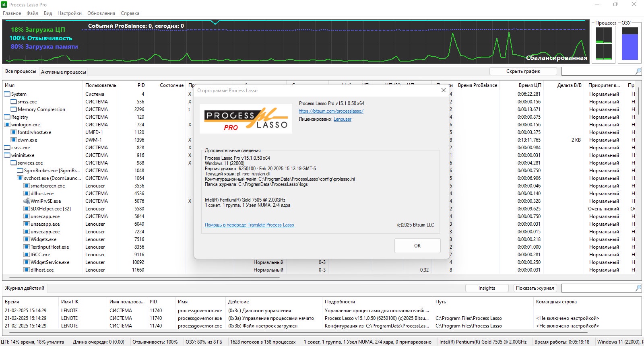Viewport: 644px width, 346px height.
Task: Click the Process Lasso Pro logo image
Action: 246,119
